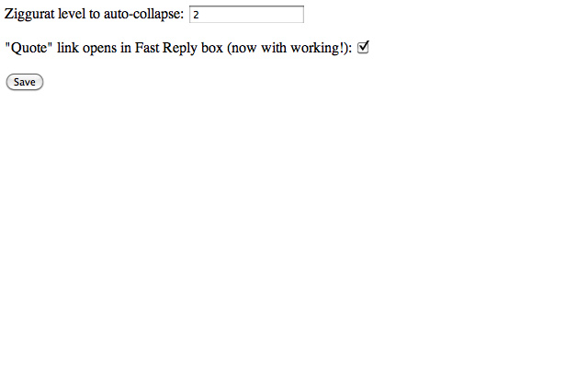The width and height of the screenshot is (588, 368).
Task: Uncheck the Fast Reply box option
Action: pyautogui.click(x=363, y=48)
